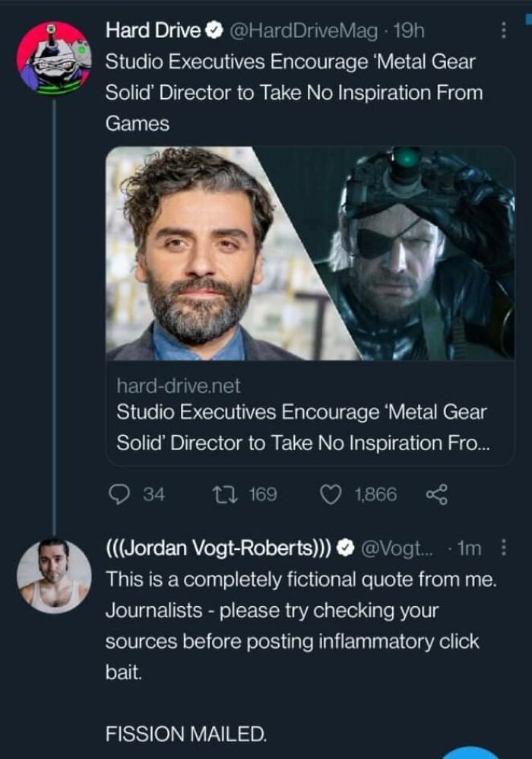Image resolution: width=532 pixels, height=759 pixels.
Task: Share the Hard Drive tweet
Action: [x=437, y=494]
